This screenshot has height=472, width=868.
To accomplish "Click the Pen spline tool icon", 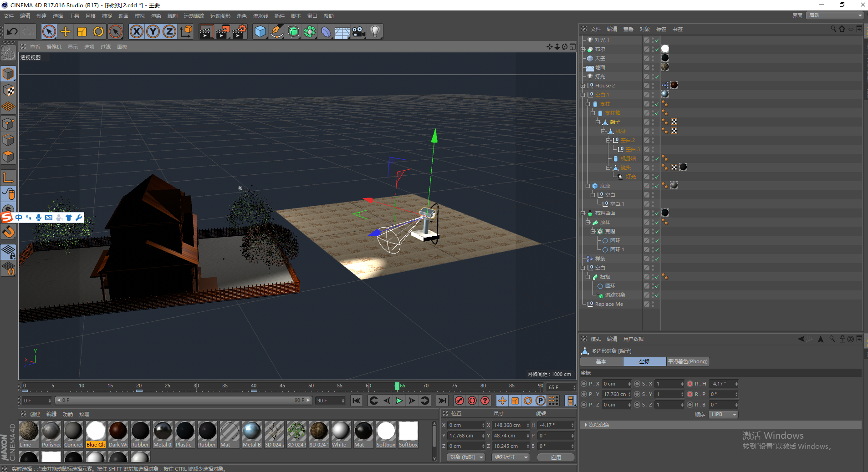I will coord(276,31).
